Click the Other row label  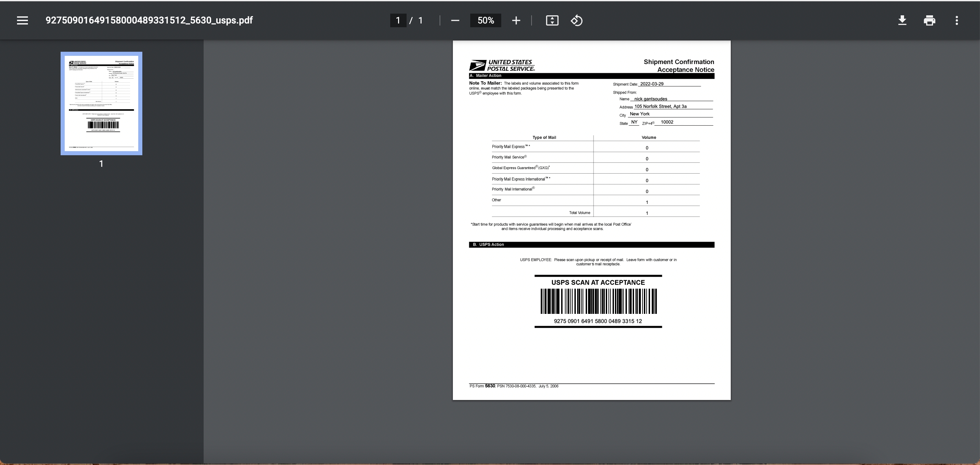(x=496, y=200)
